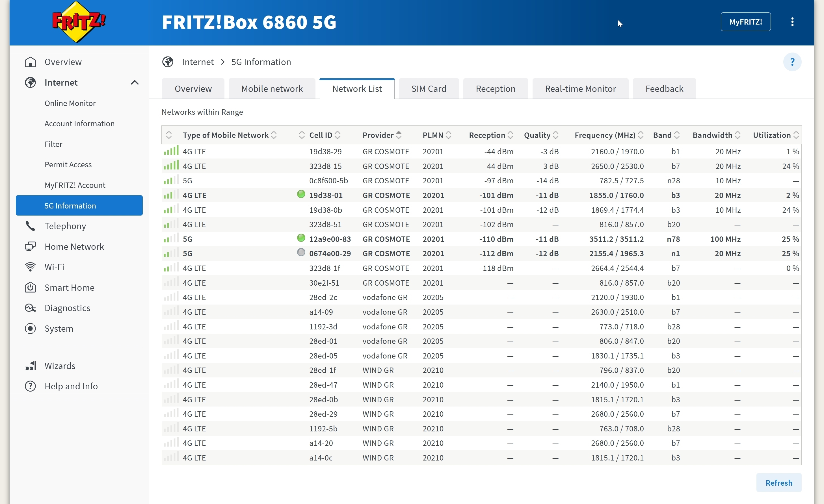Image resolution: width=824 pixels, height=504 pixels.
Task: Select the Network List tab
Action: tap(357, 89)
